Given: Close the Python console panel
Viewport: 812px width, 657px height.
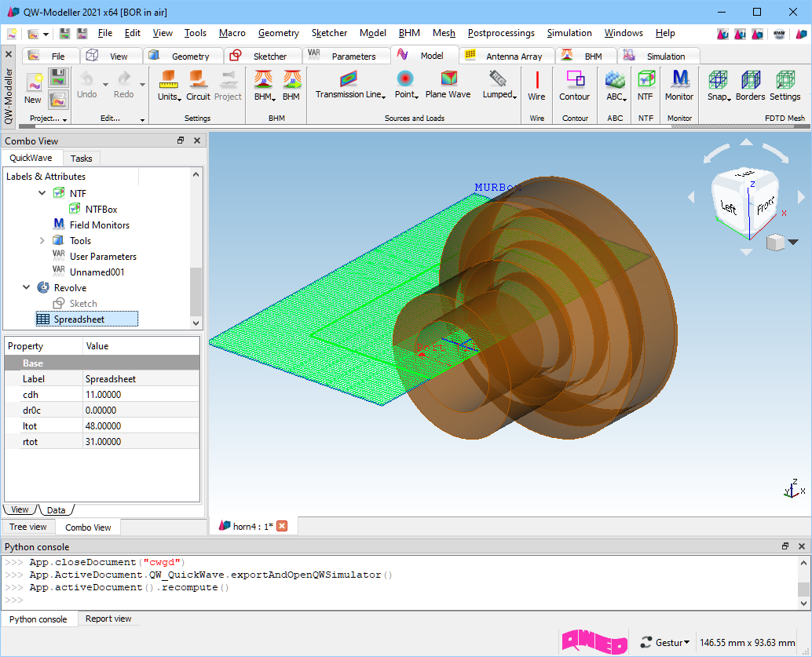Looking at the screenshot, I should point(802,546).
